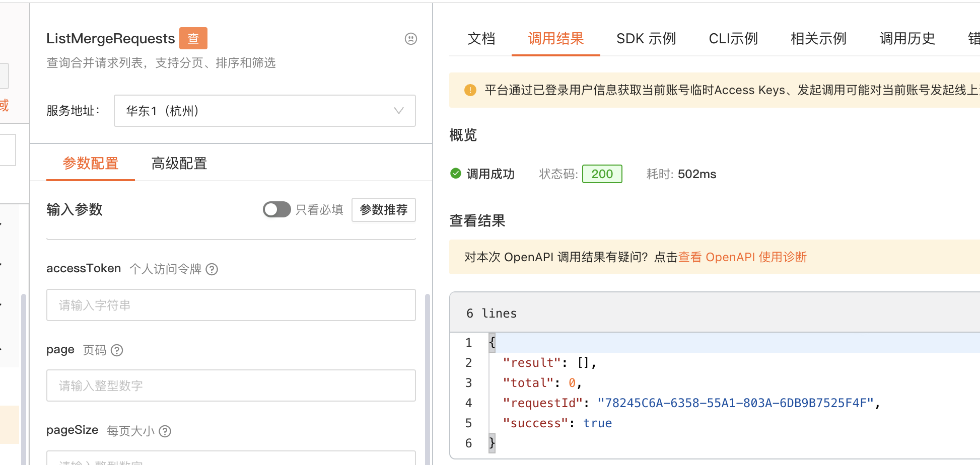Open the 服务地址 region dropdown

pos(264,111)
